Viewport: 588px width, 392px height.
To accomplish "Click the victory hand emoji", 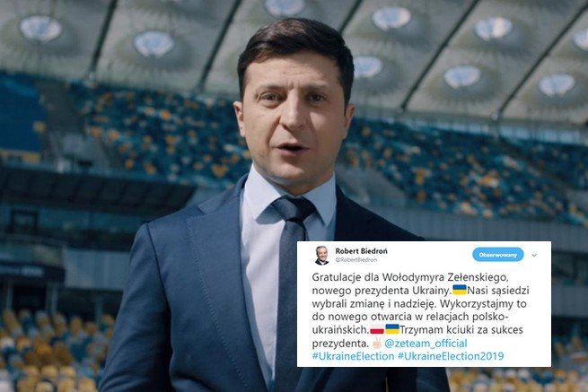I will tap(376, 343).
